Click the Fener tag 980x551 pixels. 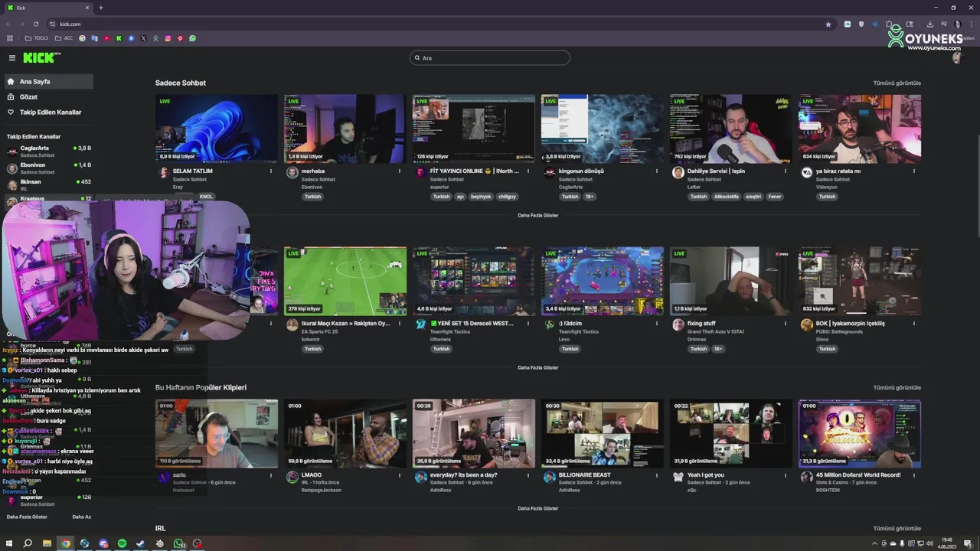(775, 197)
